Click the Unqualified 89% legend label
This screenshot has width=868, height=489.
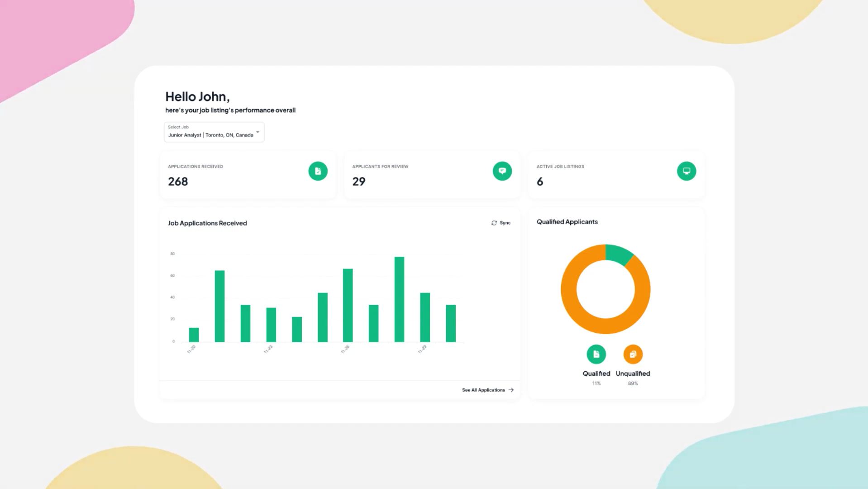coord(633,378)
